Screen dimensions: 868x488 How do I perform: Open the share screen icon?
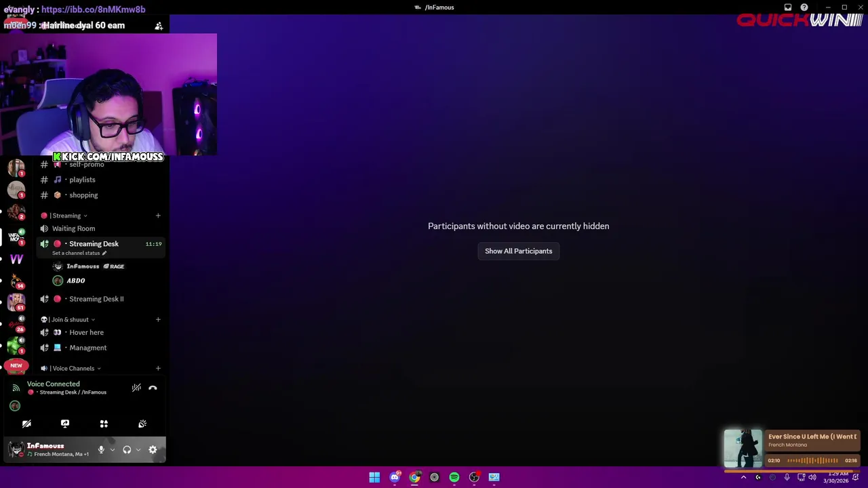65,424
